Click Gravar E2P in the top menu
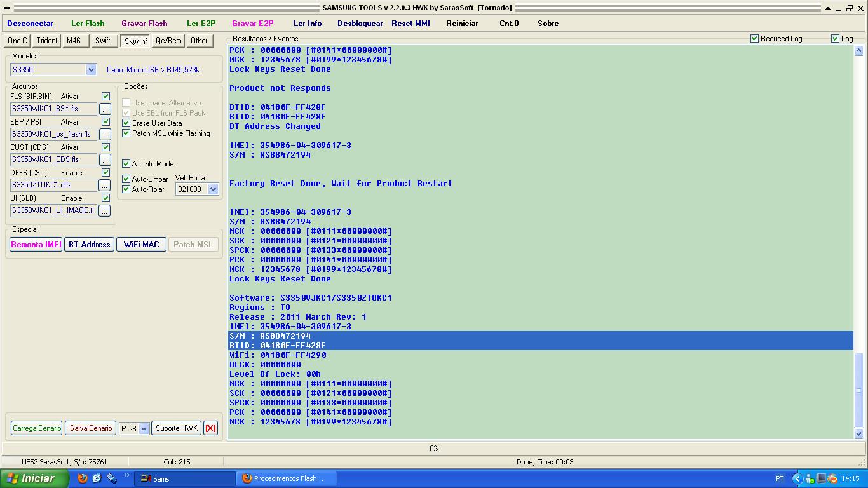The height and width of the screenshot is (488, 868). pos(252,24)
